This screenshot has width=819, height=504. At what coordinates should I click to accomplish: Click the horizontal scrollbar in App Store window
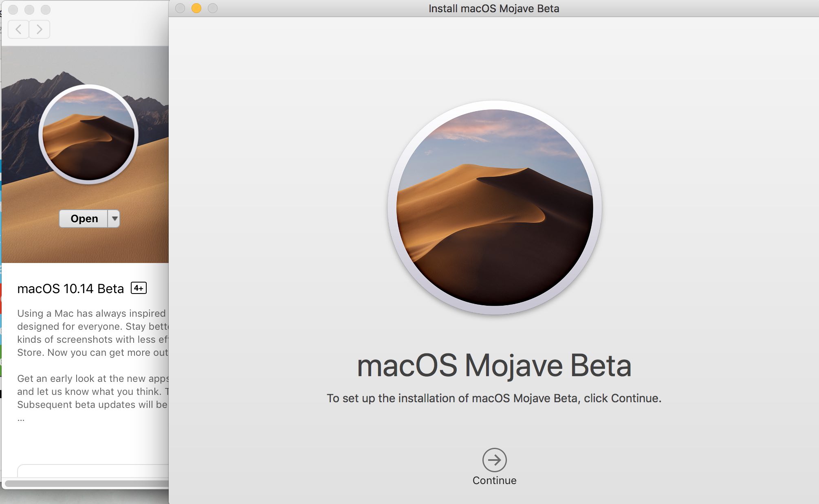pyautogui.click(x=87, y=483)
